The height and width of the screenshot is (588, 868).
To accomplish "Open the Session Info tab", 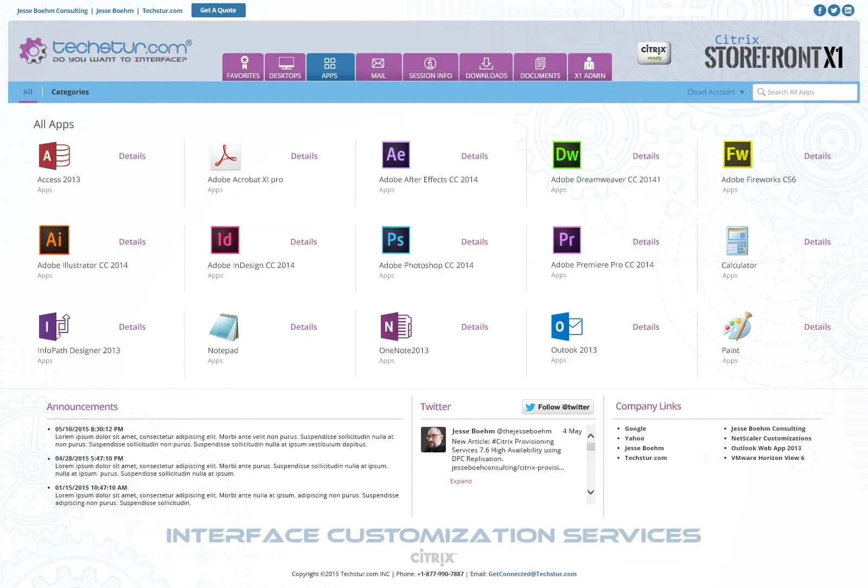I will 431,67.
